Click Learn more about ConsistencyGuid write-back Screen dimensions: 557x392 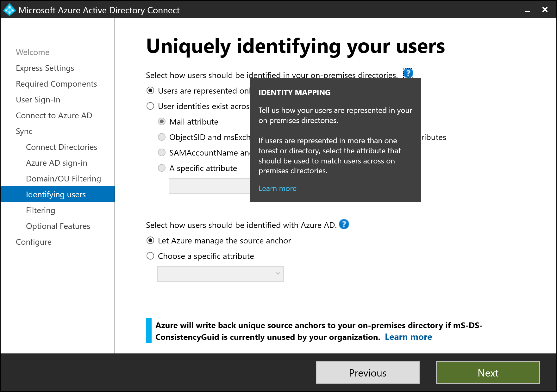(x=408, y=337)
